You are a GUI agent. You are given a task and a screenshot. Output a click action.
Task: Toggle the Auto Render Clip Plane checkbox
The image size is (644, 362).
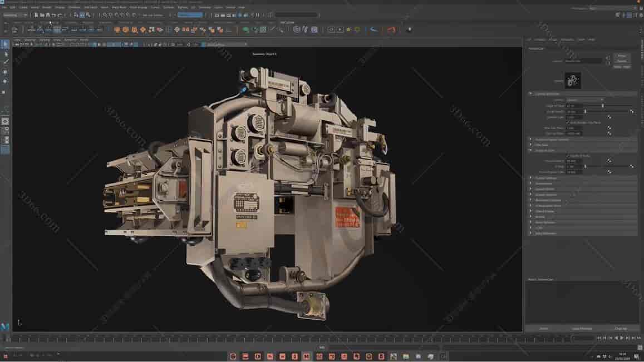coord(568,123)
